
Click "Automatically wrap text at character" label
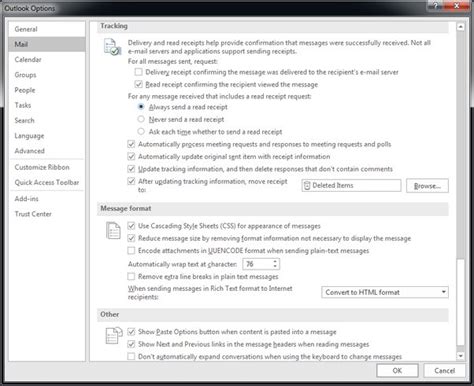point(182,264)
